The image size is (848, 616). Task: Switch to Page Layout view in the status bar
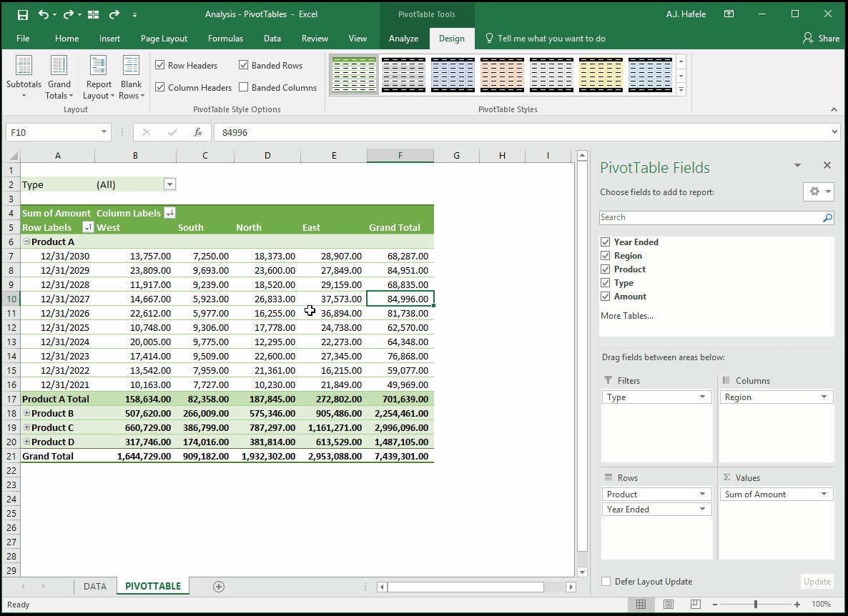point(669,604)
